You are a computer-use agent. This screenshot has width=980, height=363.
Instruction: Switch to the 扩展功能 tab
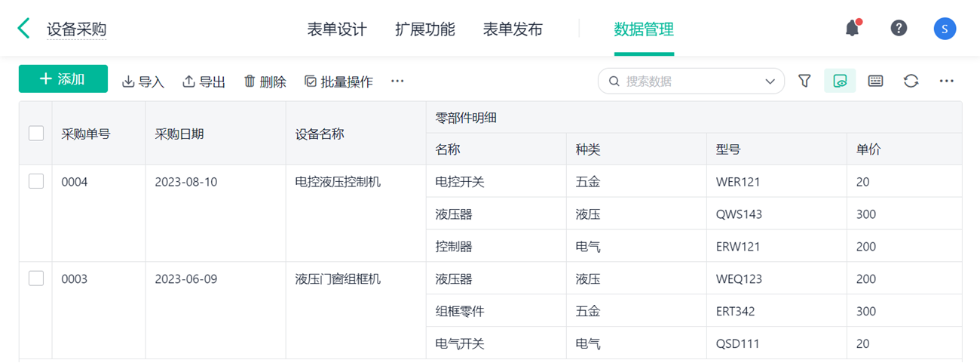(425, 29)
